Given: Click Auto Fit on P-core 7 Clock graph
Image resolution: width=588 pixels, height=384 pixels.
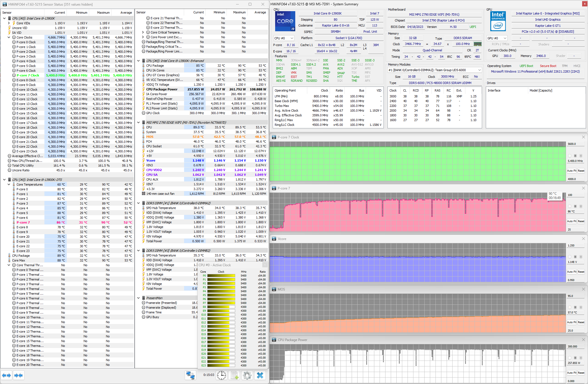Looking at the screenshot, I should coord(572,171).
